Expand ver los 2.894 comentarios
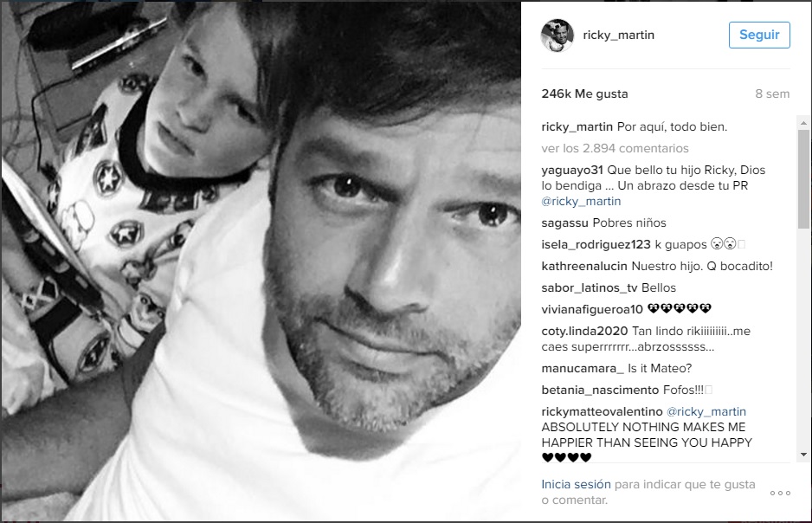 pyautogui.click(x=615, y=149)
